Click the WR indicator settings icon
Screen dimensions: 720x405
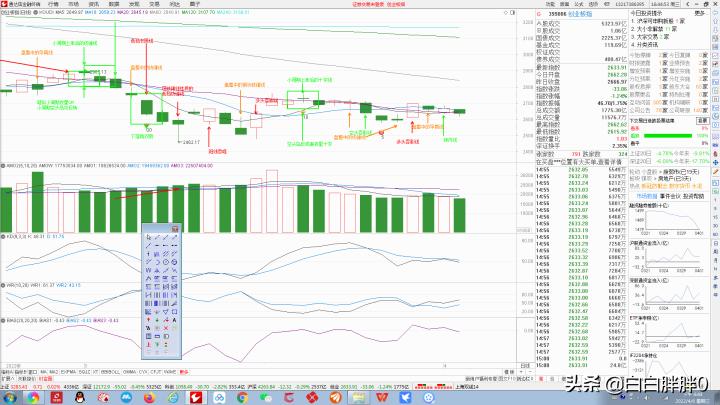3,285
